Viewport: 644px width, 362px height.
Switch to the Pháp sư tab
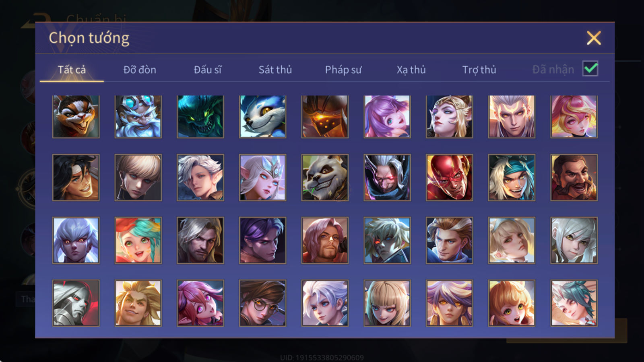point(343,70)
